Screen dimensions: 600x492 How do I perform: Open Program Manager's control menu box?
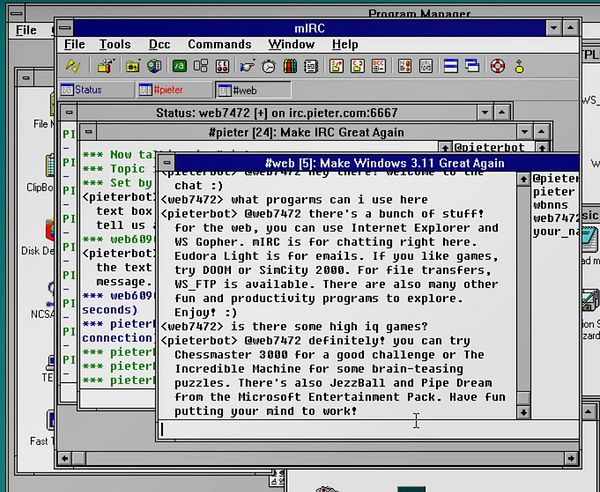click(x=16, y=14)
